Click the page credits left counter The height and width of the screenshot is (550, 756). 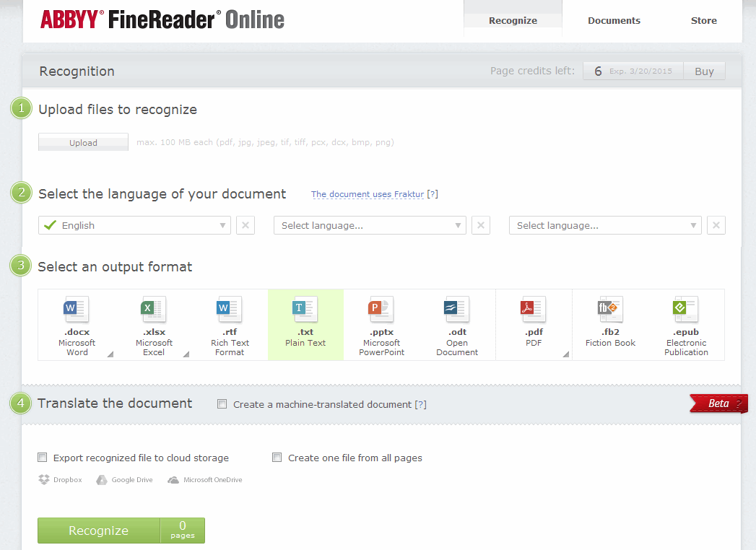(x=633, y=71)
